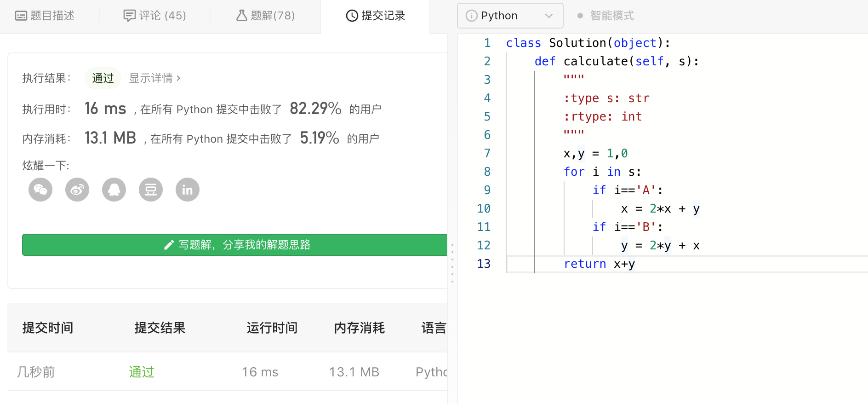The width and height of the screenshot is (868, 404).
Task: Click the info icon beside Python
Action: click(x=471, y=16)
